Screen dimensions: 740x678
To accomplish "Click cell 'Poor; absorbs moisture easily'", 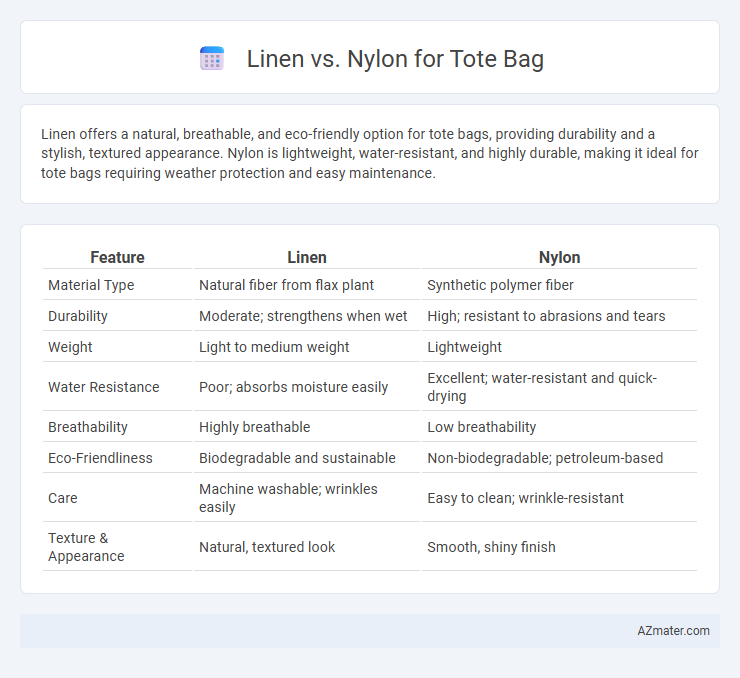I will click(x=294, y=387).
